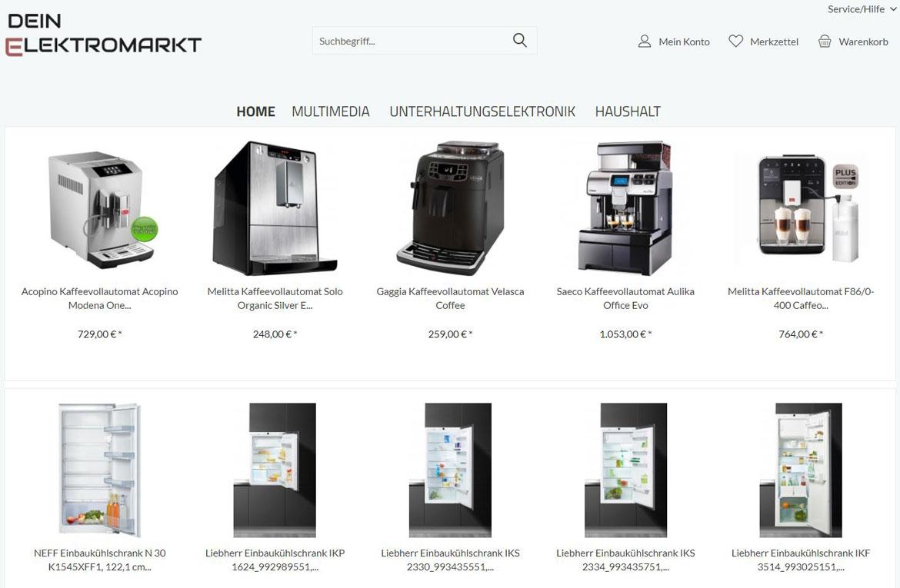Screen dimensions: 900x588
Task: Open the UNTERHALTUNGSELEKTRONIK category
Action: click(482, 111)
